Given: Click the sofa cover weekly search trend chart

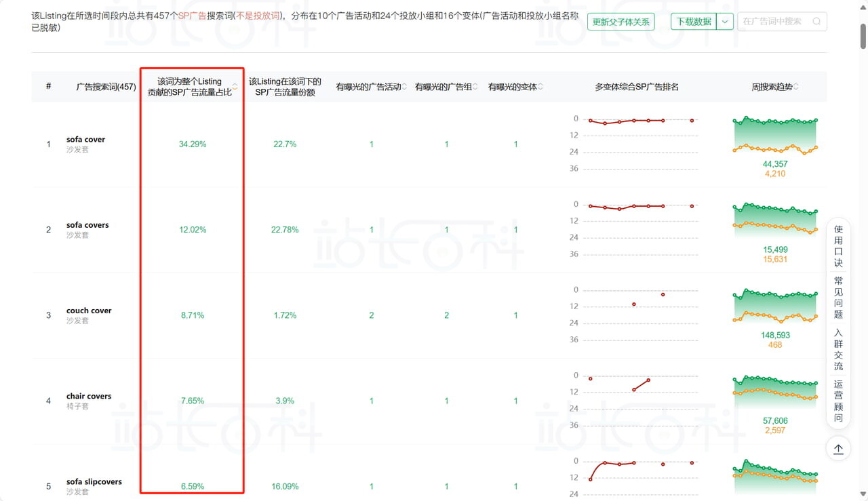Looking at the screenshot, I should pyautogui.click(x=775, y=136).
